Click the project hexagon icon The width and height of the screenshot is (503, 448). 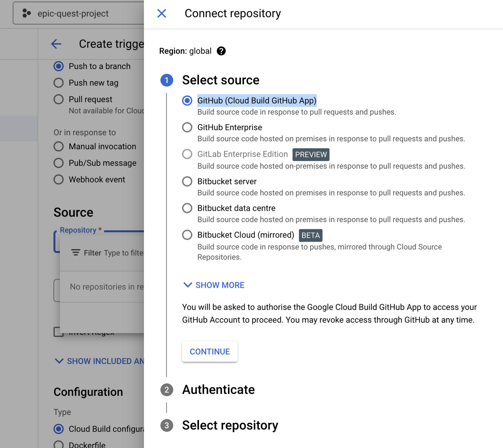pyautogui.click(x=27, y=14)
